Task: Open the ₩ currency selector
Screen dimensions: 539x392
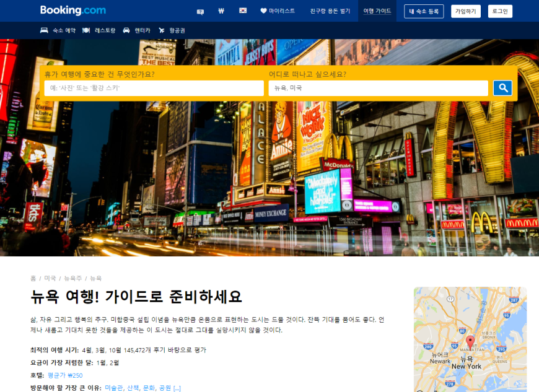Action: [x=221, y=11]
